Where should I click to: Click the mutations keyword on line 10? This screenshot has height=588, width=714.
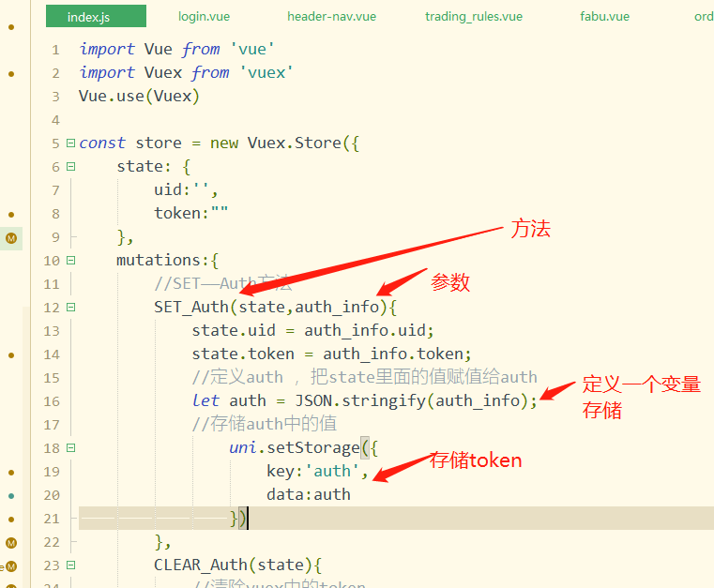pyautogui.click(x=159, y=261)
